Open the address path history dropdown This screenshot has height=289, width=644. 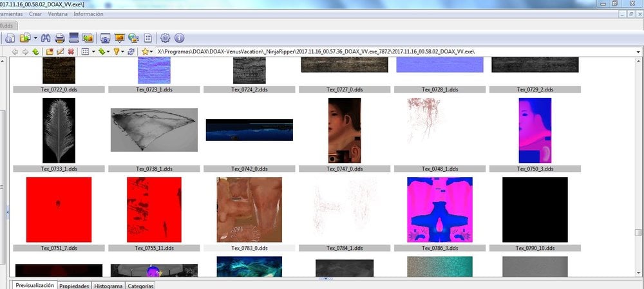[638, 51]
